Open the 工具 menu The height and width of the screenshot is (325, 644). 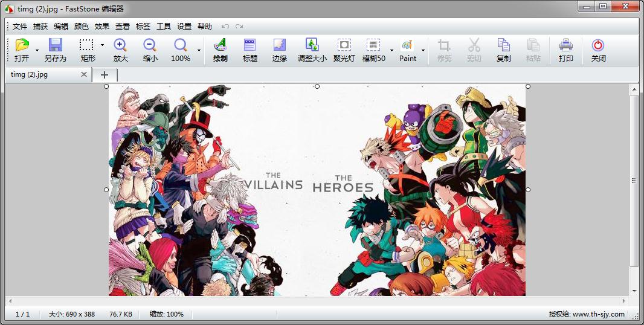coord(164,27)
